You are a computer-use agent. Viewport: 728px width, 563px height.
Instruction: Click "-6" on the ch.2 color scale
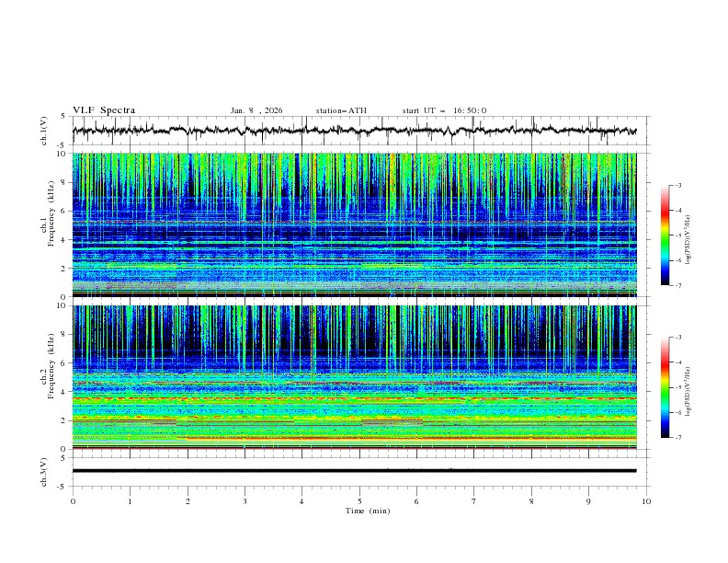[678, 412]
